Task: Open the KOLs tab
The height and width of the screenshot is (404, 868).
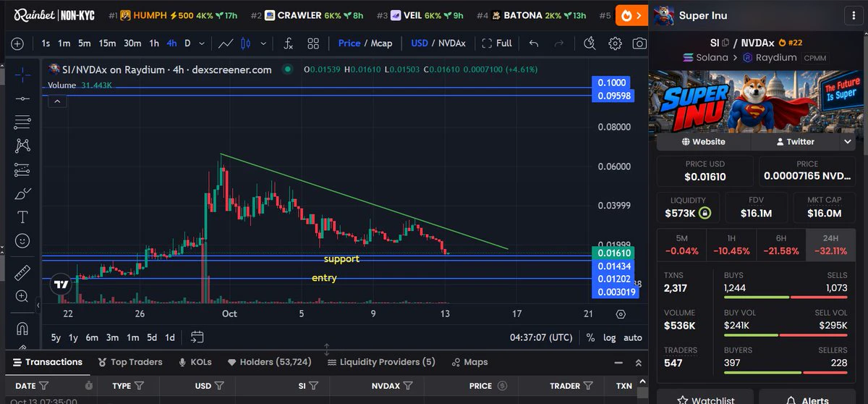Action: [194, 362]
